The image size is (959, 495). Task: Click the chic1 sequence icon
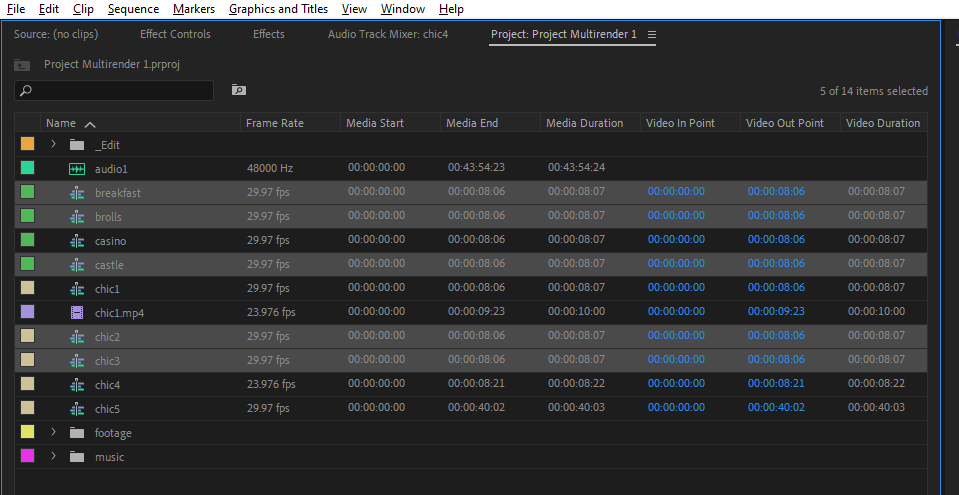point(77,289)
